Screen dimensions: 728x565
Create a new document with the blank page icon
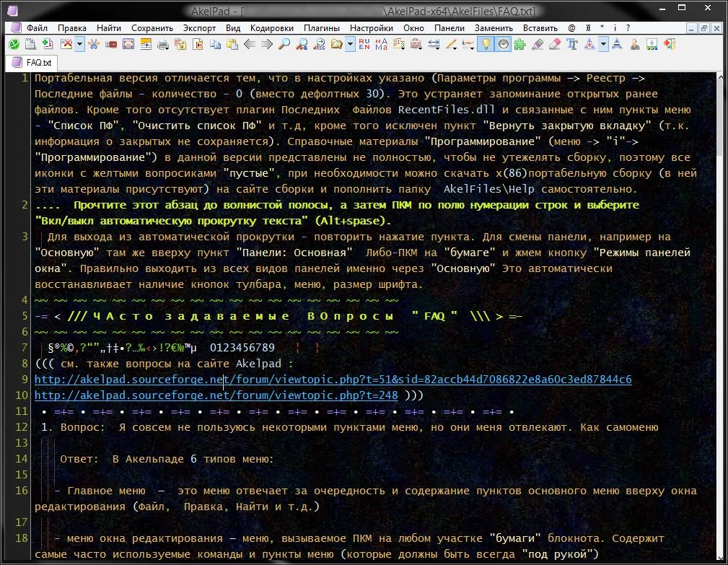[30, 44]
